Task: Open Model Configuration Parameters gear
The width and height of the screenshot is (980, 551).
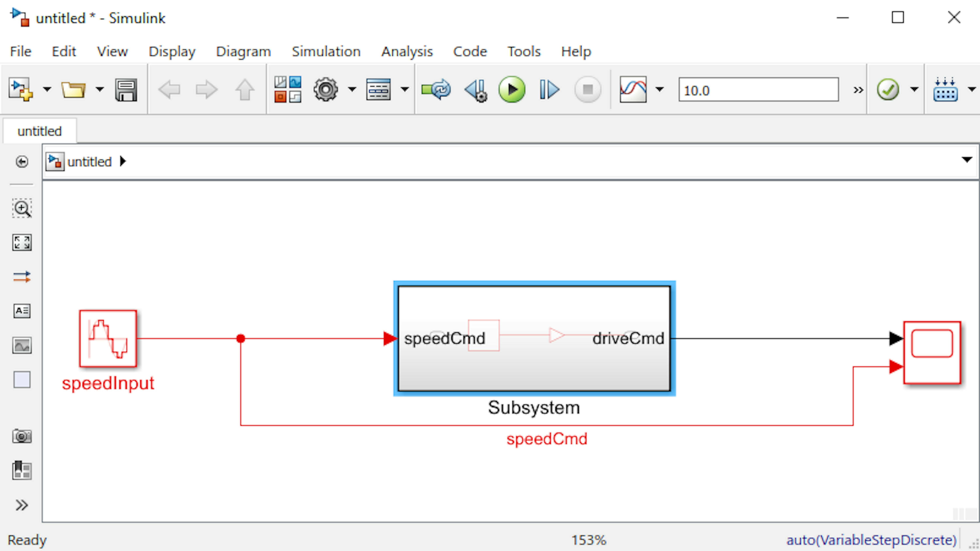Action: pos(326,90)
